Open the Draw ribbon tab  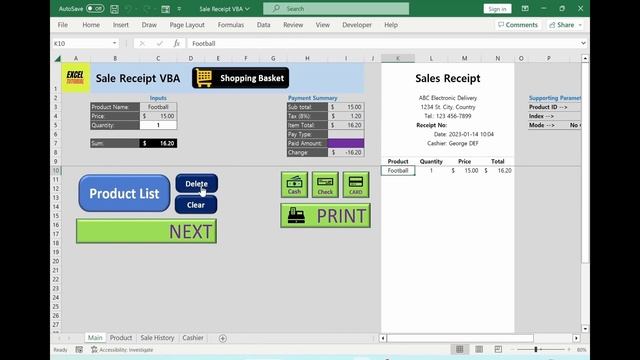click(x=149, y=25)
